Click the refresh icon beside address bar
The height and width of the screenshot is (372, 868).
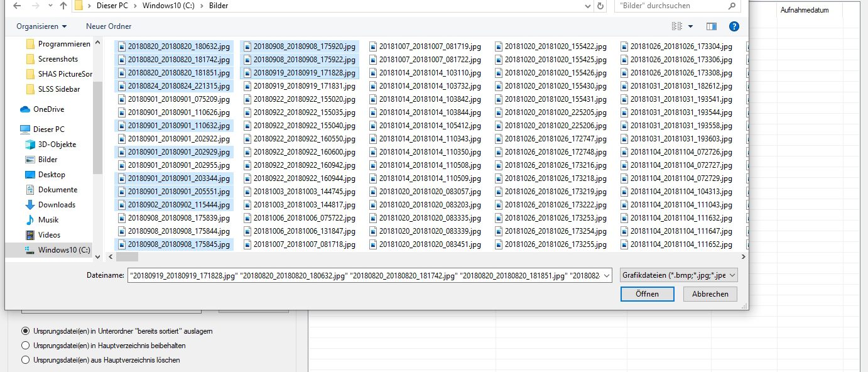(600, 6)
